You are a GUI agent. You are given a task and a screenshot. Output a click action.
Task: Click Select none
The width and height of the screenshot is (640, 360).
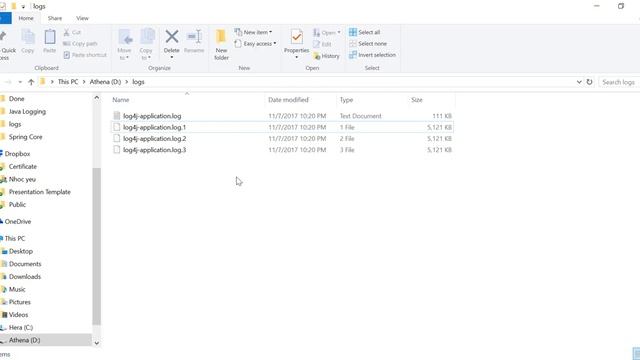click(368, 43)
